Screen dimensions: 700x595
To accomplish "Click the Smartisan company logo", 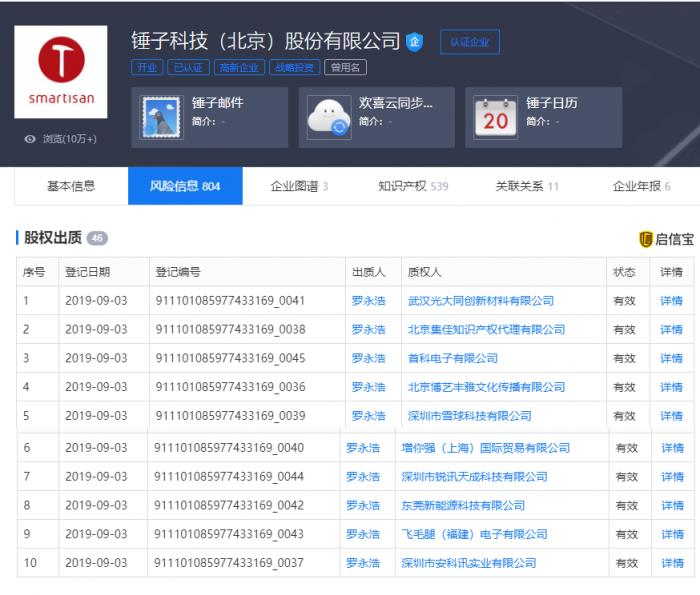I will pyautogui.click(x=60, y=72).
